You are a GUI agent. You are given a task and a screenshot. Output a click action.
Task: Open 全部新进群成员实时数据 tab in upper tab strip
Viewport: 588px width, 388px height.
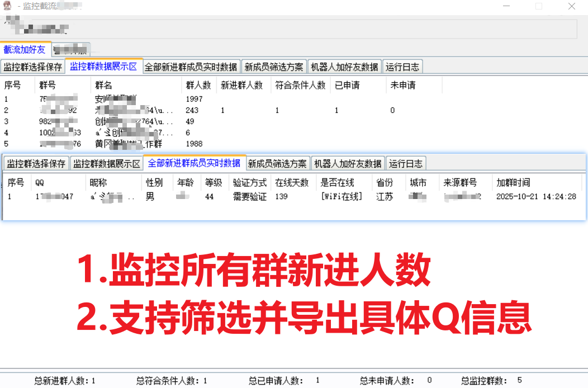click(x=191, y=67)
